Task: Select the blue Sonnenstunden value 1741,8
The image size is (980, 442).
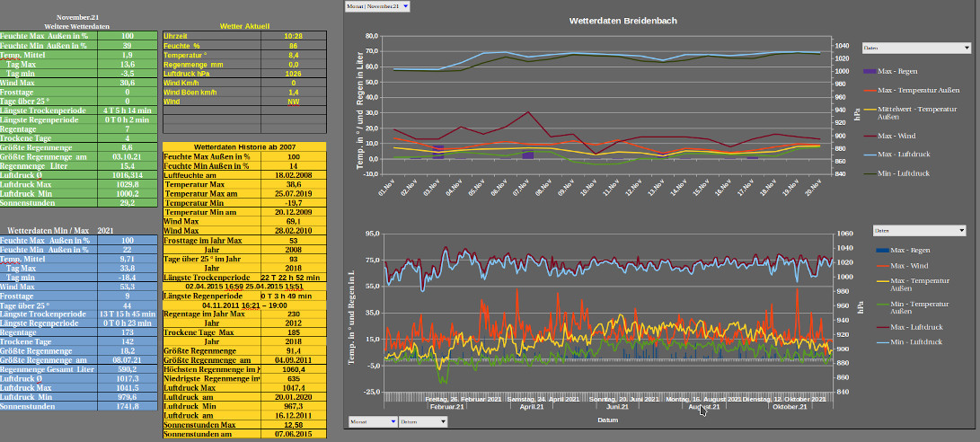Action: tap(128, 406)
